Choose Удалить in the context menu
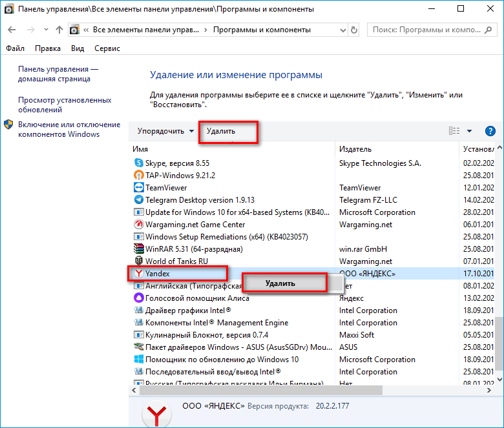This screenshot has height=428, width=504. [280, 283]
